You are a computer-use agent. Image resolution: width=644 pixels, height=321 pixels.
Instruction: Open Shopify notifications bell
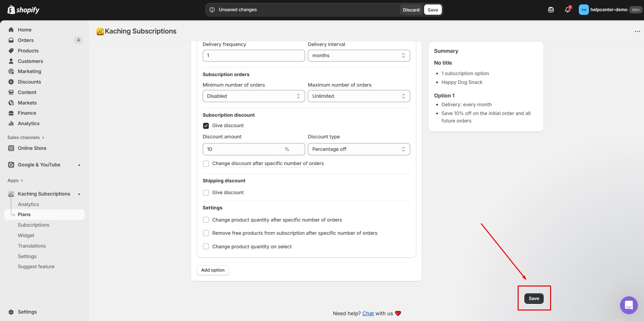pos(567,9)
